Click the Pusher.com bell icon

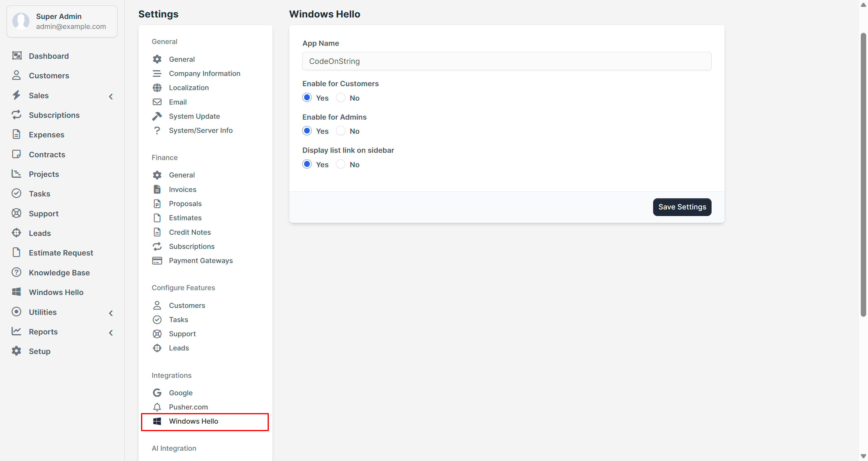coord(157,407)
